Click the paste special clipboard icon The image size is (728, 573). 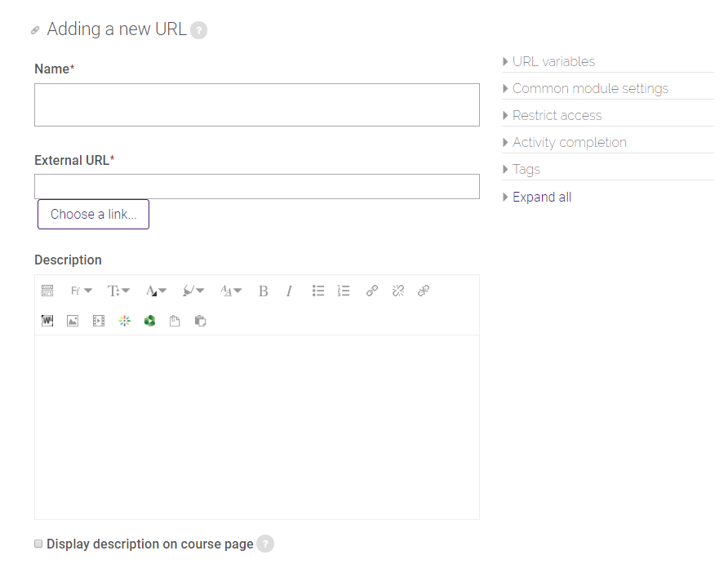point(175,321)
